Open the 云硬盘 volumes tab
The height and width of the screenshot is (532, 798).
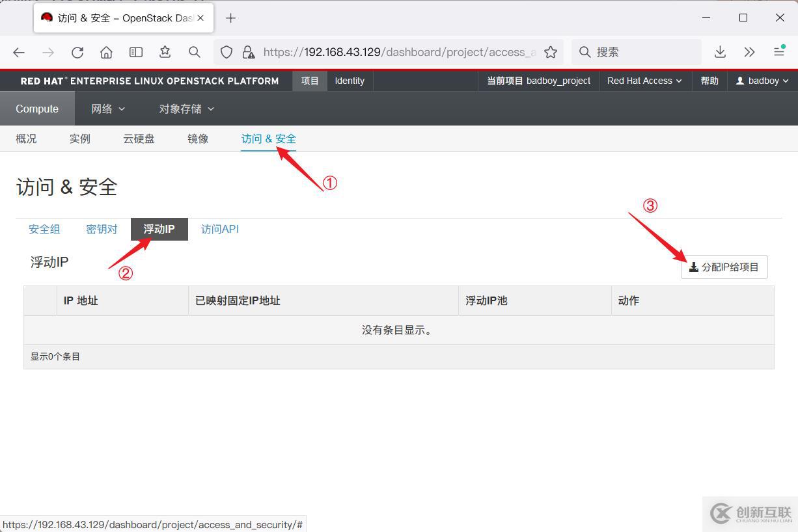pyautogui.click(x=139, y=139)
